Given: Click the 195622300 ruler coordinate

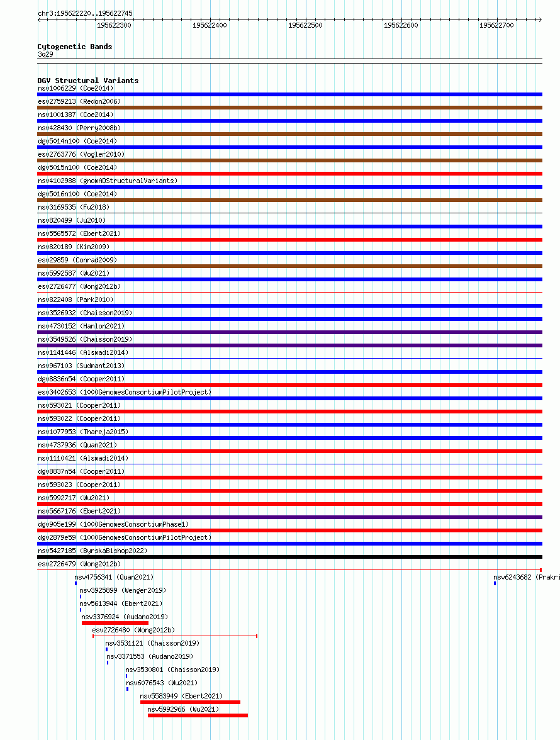Looking at the screenshot, I should [x=114, y=25].
